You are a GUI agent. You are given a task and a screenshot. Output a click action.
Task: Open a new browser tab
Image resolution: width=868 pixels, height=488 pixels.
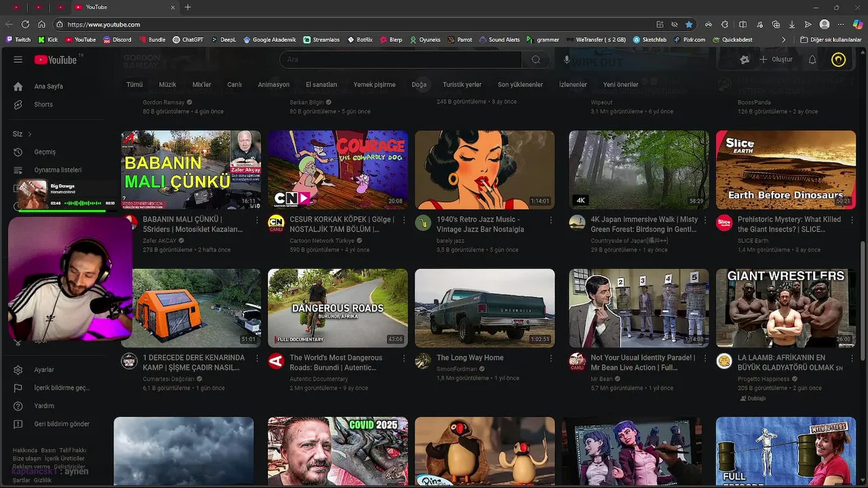click(x=188, y=7)
